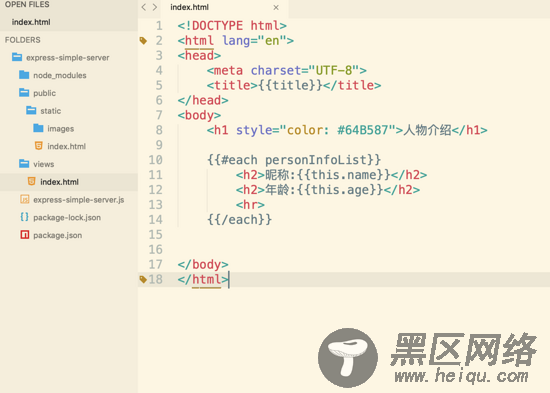The height and width of the screenshot is (393, 550).
Task: Open index.html in the views folder
Action: pyautogui.click(x=59, y=182)
